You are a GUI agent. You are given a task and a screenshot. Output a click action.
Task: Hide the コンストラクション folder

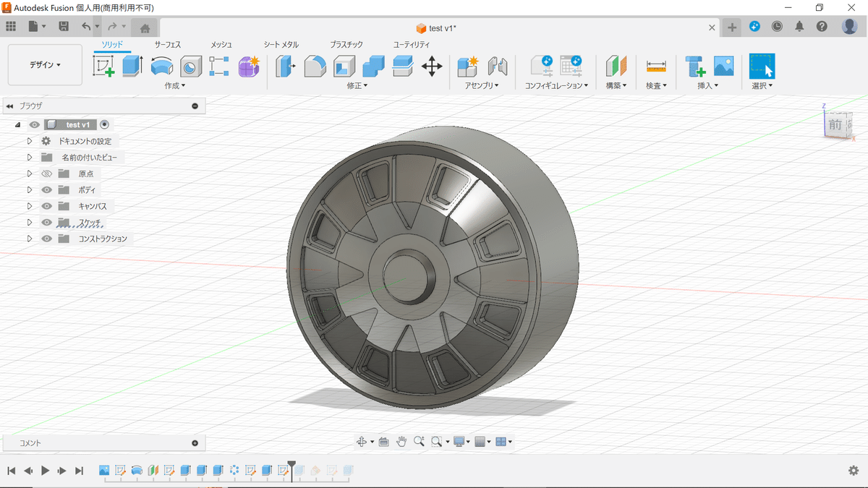[x=47, y=239]
